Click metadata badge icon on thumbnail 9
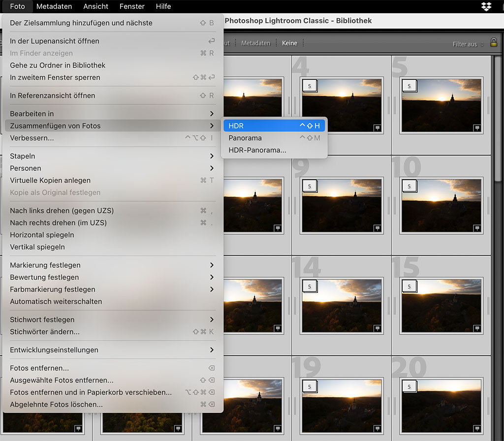This screenshot has width=504, height=441. [x=378, y=228]
